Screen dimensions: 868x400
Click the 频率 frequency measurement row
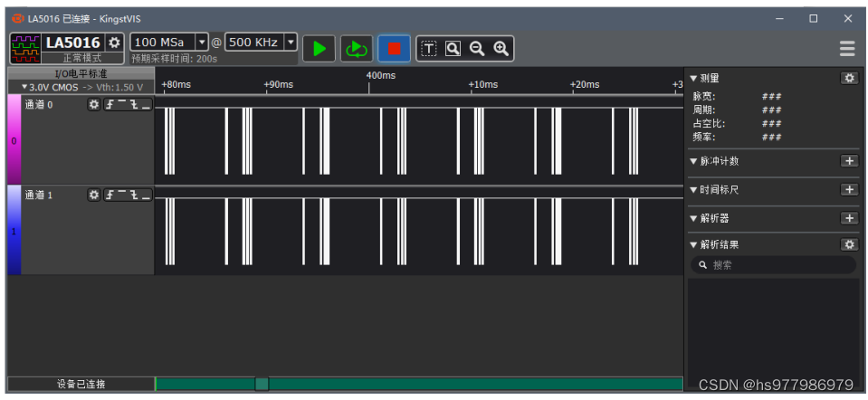[738, 138]
